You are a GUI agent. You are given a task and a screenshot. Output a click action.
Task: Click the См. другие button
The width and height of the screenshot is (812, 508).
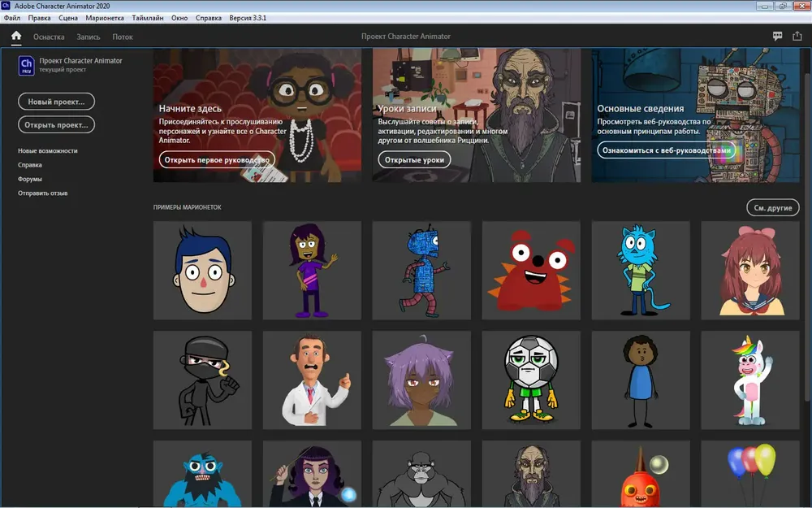773,208
